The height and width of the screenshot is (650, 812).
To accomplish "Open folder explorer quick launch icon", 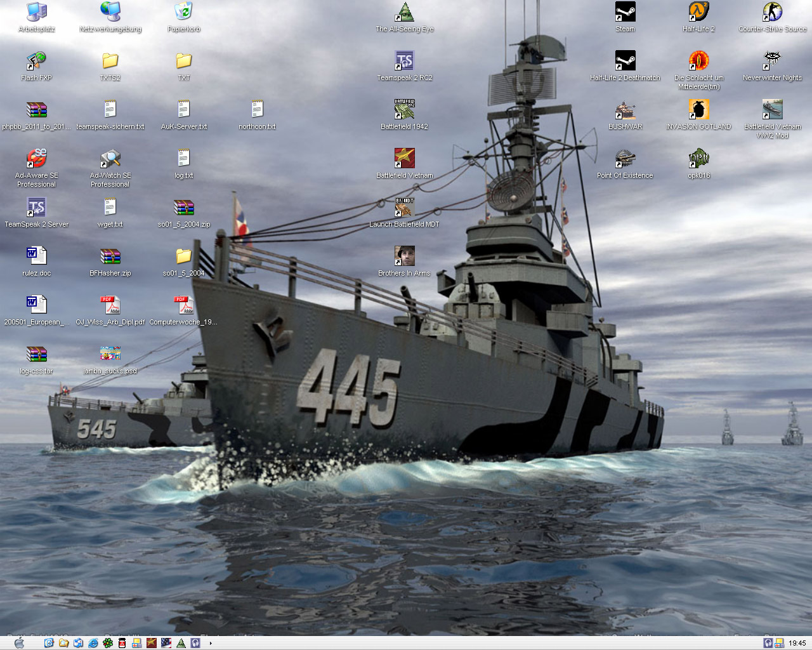I will (63, 643).
